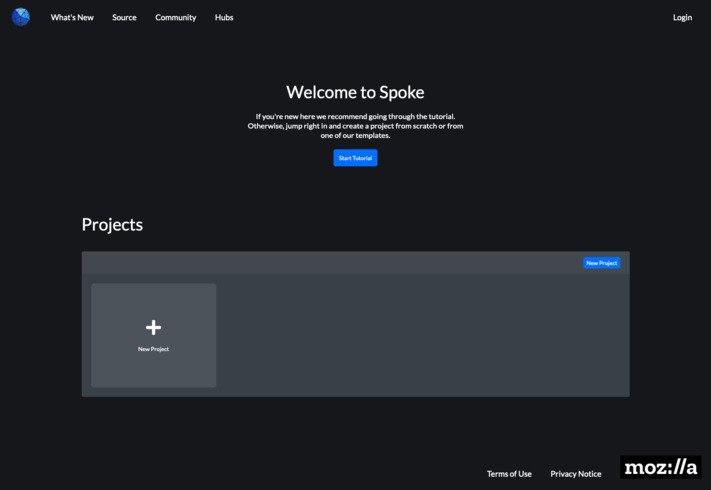Open the Terms of Use link
Viewport: 711px width, 490px height.
point(509,474)
